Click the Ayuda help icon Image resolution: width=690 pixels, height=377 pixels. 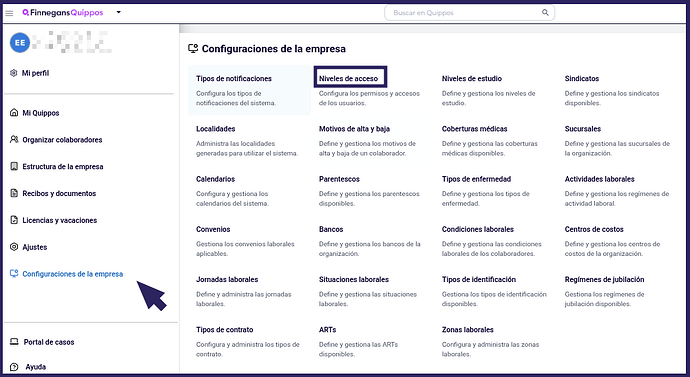(x=14, y=366)
